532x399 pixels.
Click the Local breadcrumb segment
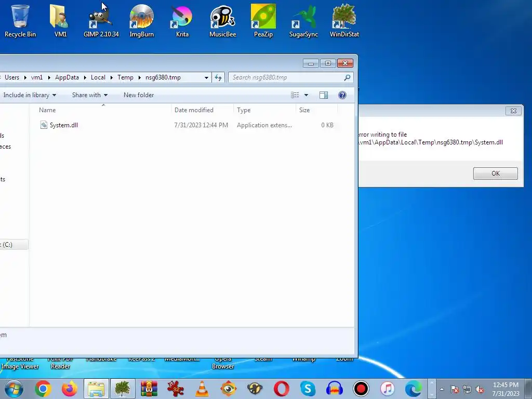pos(98,77)
